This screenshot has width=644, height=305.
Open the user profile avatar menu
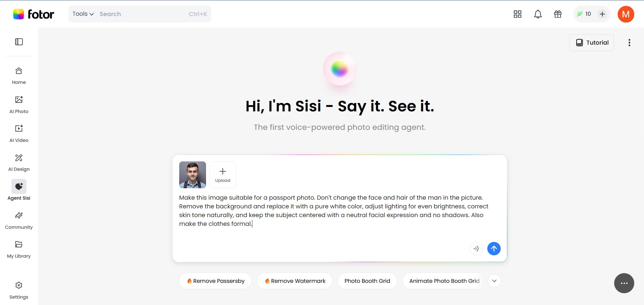626,14
